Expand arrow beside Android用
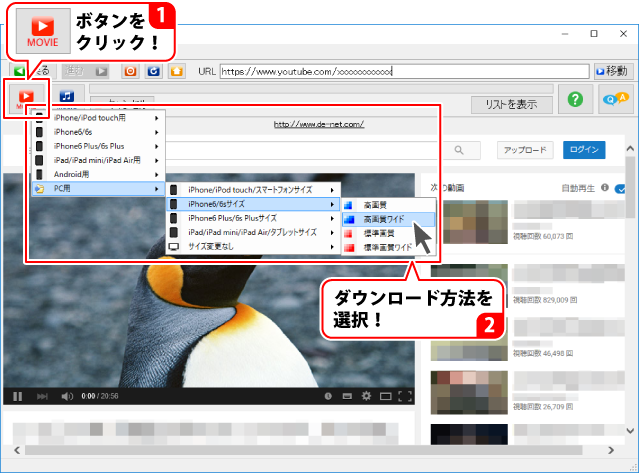 (156, 175)
